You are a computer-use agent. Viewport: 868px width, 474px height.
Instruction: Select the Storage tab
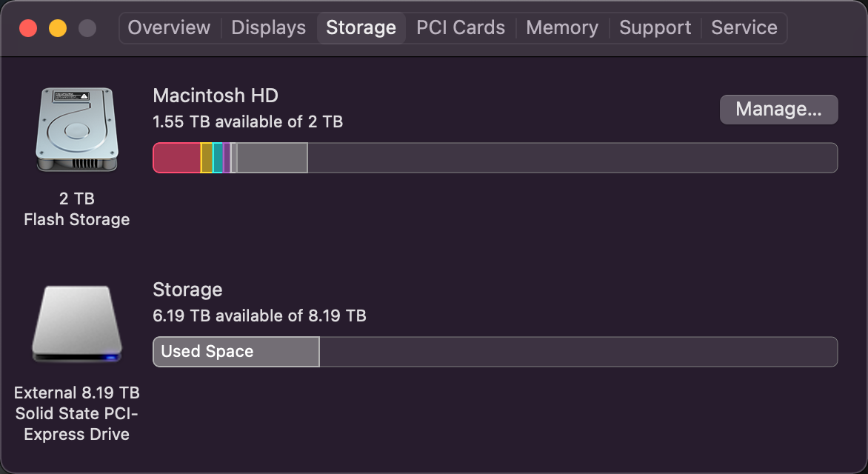361,28
